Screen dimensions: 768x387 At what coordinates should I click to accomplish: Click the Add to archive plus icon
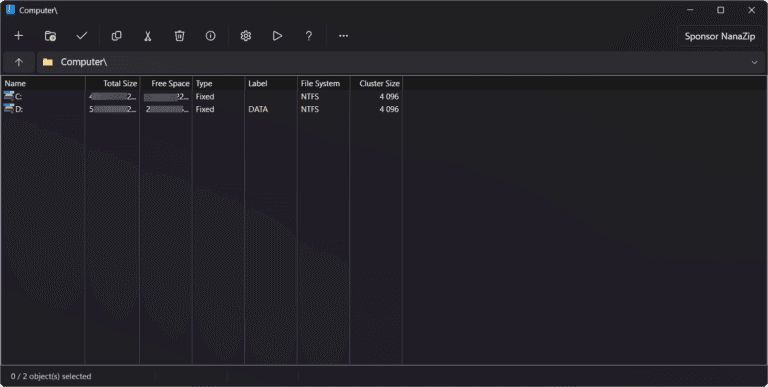click(19, 36)
